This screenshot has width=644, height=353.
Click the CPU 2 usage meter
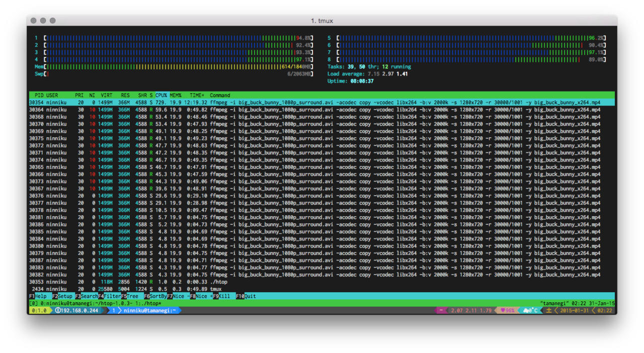point(174,45)
